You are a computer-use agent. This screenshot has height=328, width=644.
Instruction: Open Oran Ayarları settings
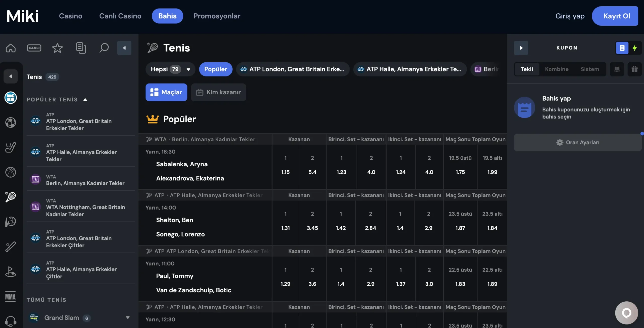point(578,142)
